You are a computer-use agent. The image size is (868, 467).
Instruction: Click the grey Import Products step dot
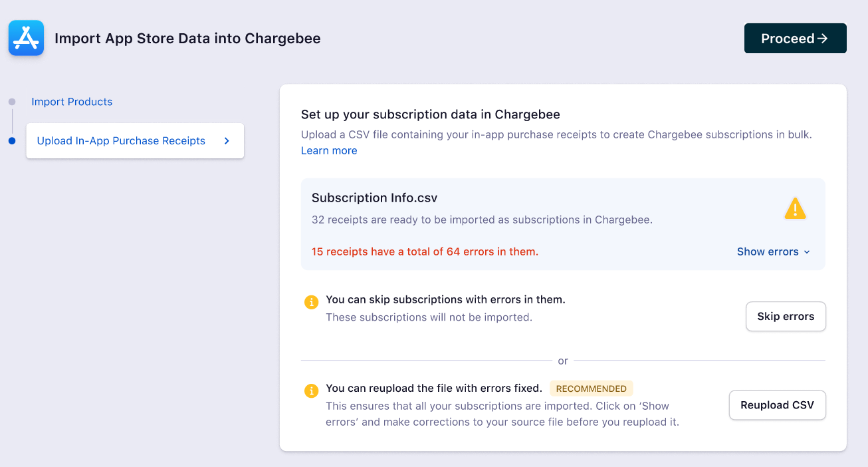click(x=12, y=102)
